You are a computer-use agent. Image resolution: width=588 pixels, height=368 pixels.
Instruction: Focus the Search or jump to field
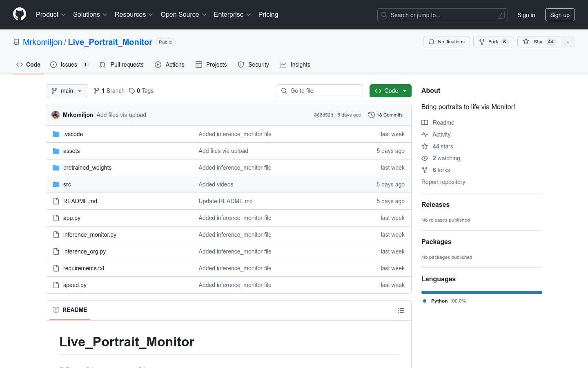[443, 15]
